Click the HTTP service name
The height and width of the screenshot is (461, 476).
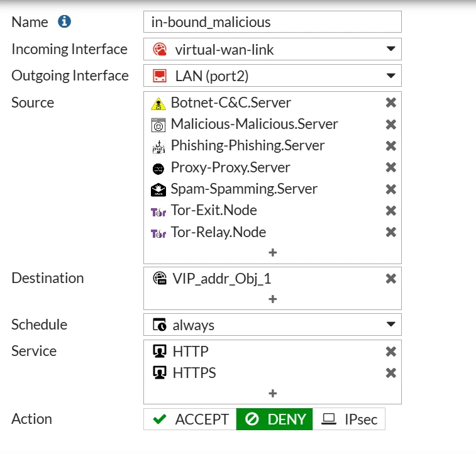[x=191, y=352]
